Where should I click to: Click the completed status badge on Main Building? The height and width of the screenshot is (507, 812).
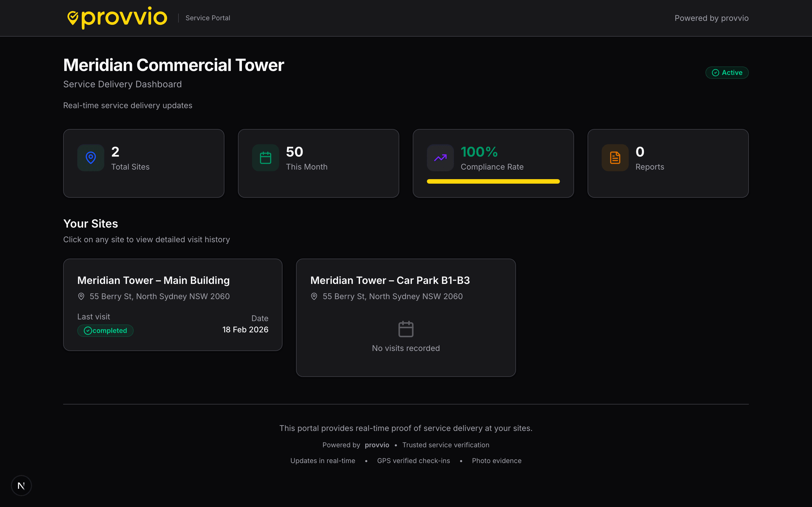coord(105,330)
